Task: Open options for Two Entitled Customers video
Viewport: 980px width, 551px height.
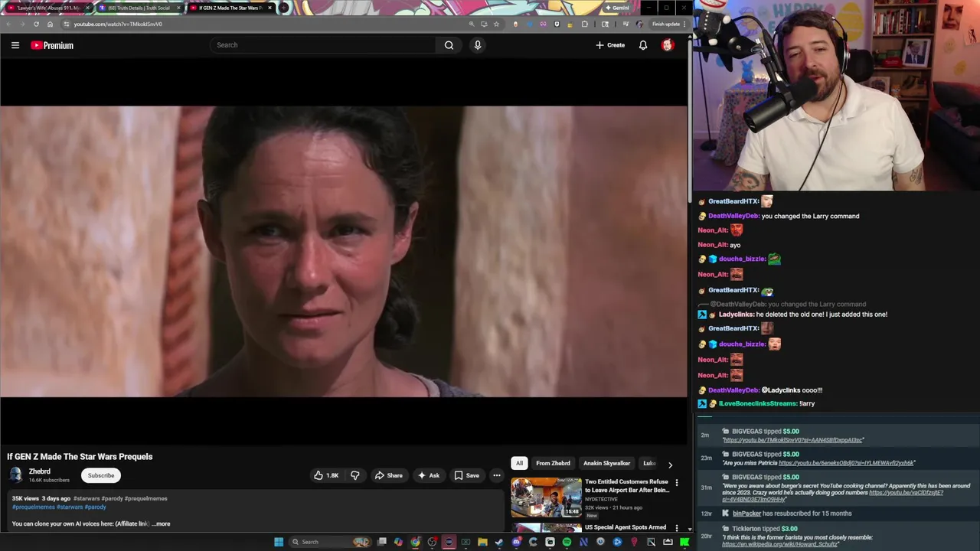Action: pyautogui.click(x=677, y=483)
